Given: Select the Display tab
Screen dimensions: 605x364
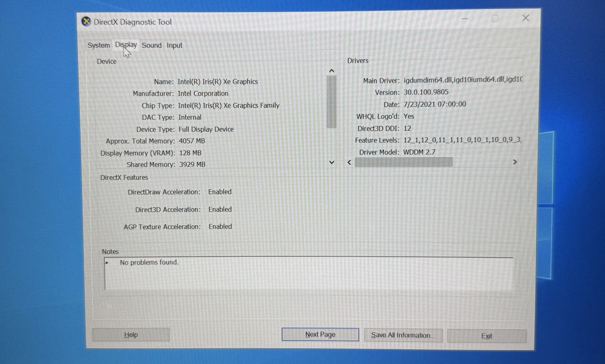Looking at the screenshot, I should [126, 45].
